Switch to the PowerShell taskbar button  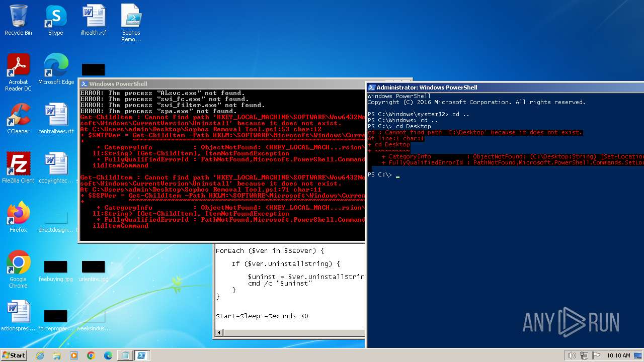coord(142,355)
